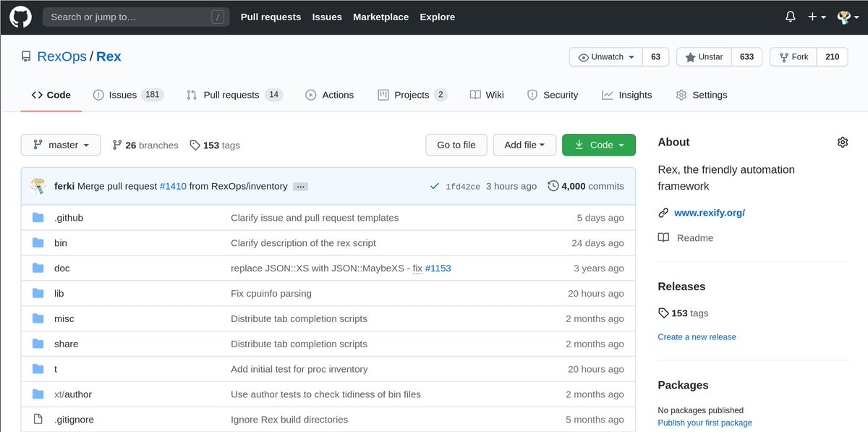Switch to the Projects tab

[x=412, y=95]
